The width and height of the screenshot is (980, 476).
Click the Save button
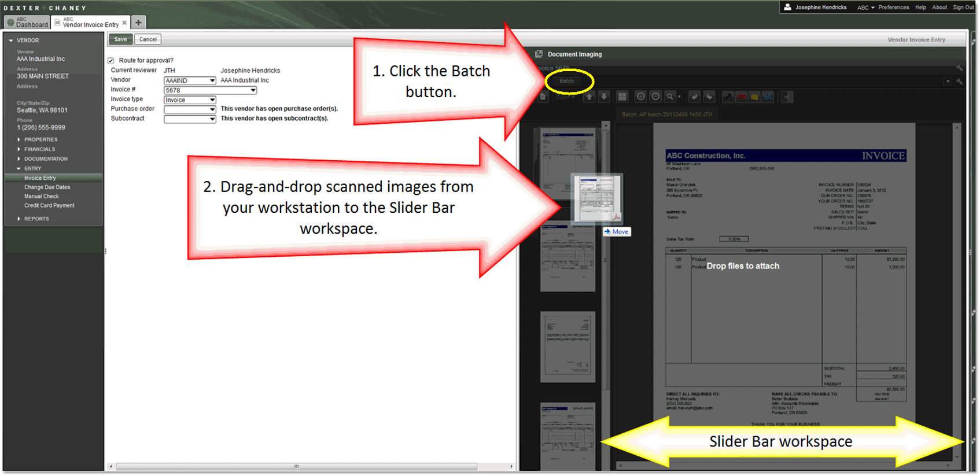[x=120, y=39]
